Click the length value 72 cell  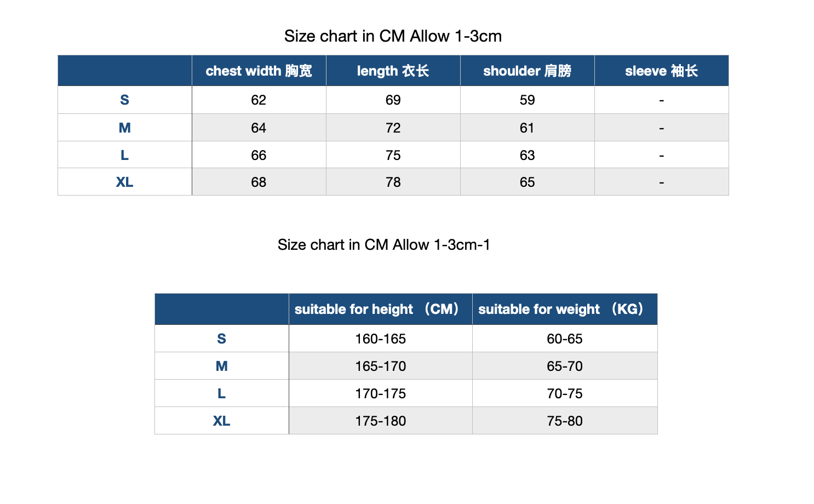pyautogui.click(x=393, y=128)
